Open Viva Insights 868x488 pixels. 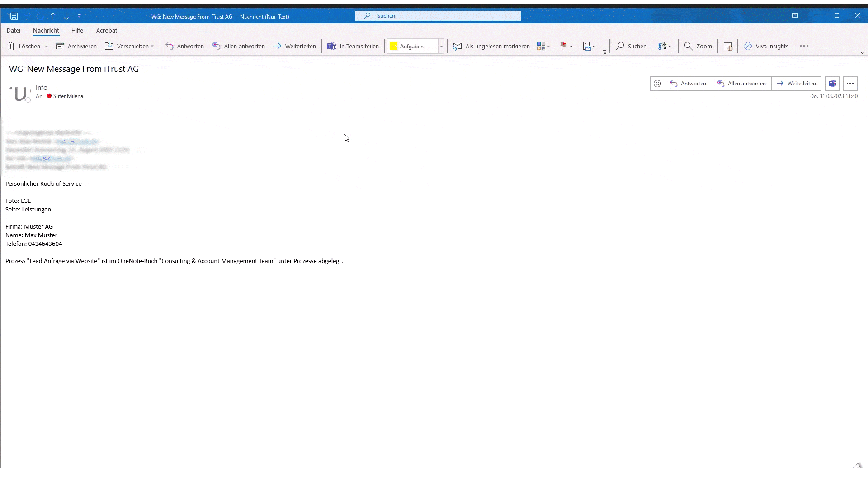(x=766, y=46)
